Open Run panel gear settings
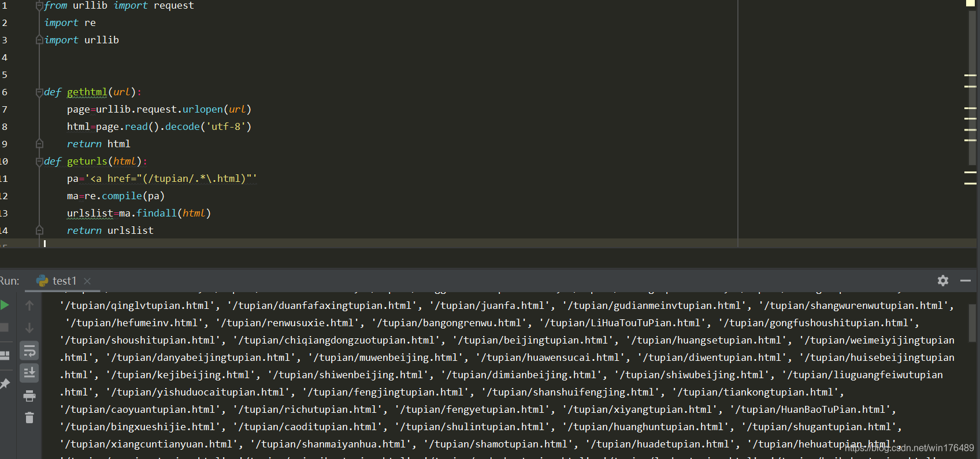This screenshot has height=459, width=980. coord(943,281)
